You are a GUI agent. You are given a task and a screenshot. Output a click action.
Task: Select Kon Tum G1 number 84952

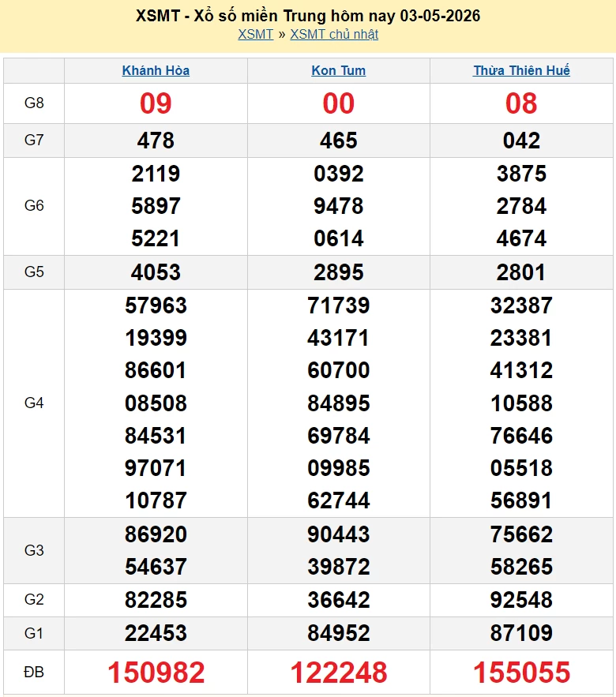(x=339, y=633)
